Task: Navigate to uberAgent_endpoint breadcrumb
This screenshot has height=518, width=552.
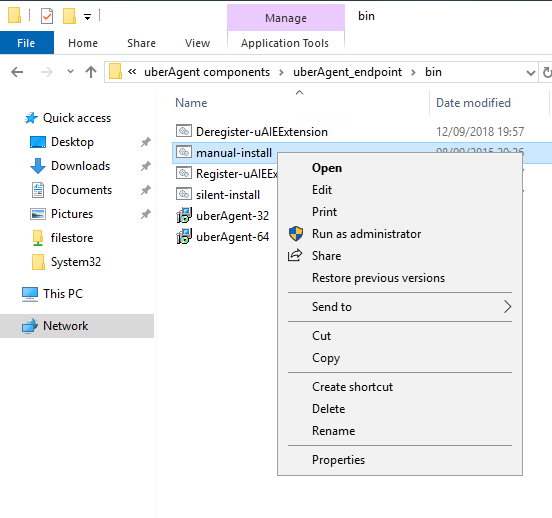Action: coord(347,72)
